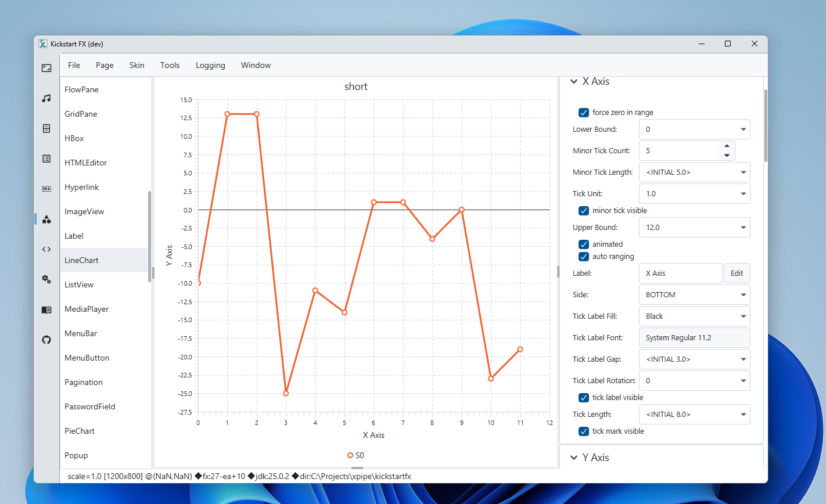Click the open book sidebar icon
Image resolution: width=826 pixels, height=504 pixels.
pos(46,309)
